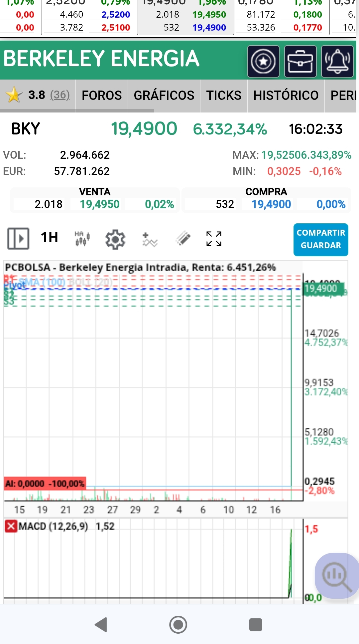Image resolution: width=359 pixels, height=644 pixels.
Task: Tap the floating chart analysis magnifier button
Action: click(x=336, y=576)
